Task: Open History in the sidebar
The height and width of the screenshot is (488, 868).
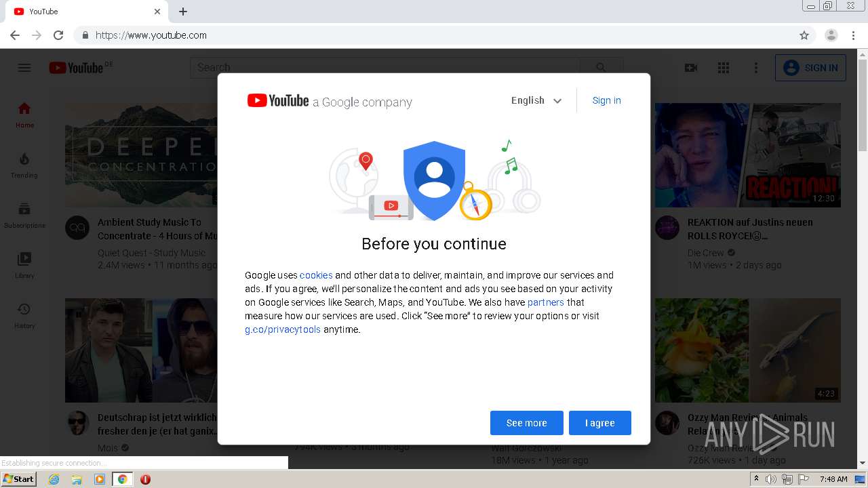Action: pyautogui.click(x=24, y=315)
